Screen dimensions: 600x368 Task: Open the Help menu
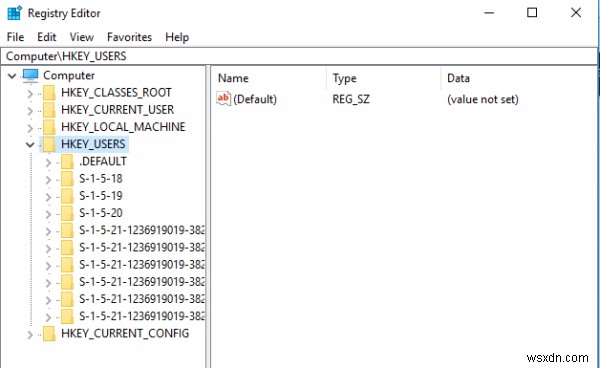177,37
